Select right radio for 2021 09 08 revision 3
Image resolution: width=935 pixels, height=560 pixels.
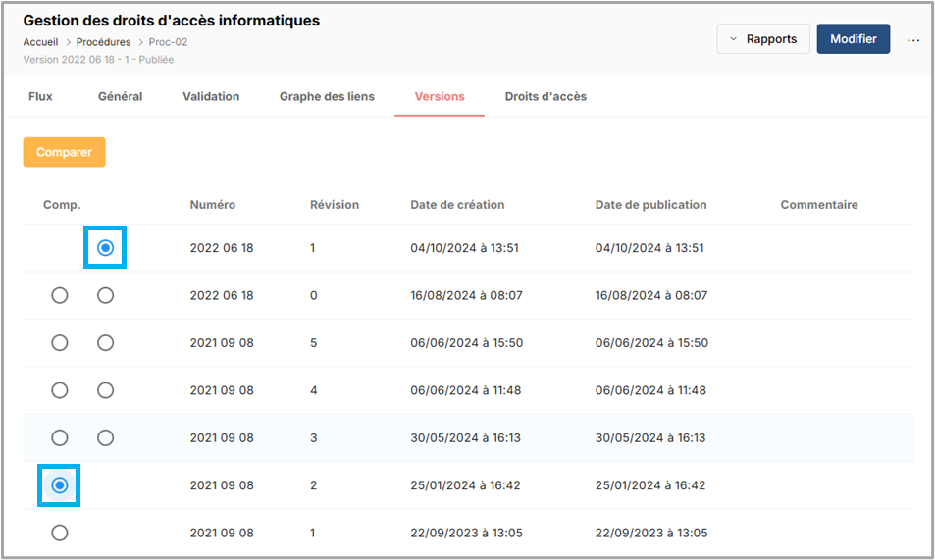(x=106, y=437)
